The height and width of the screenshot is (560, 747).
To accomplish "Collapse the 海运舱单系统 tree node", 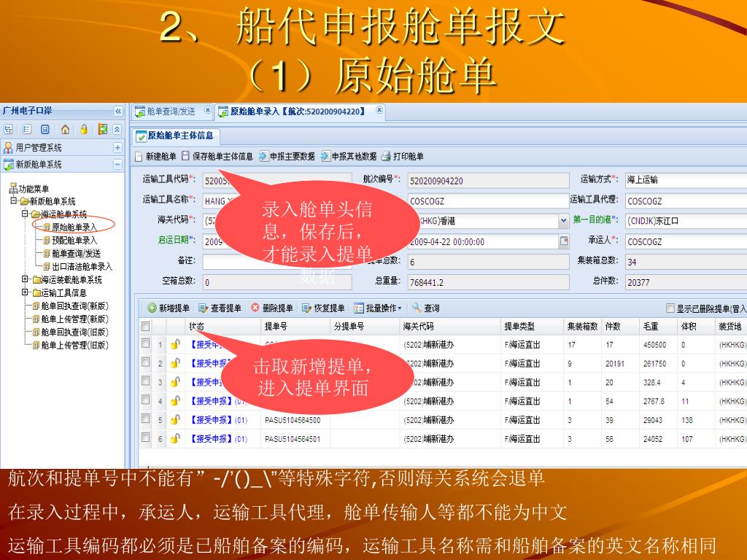I will (25, 214).
